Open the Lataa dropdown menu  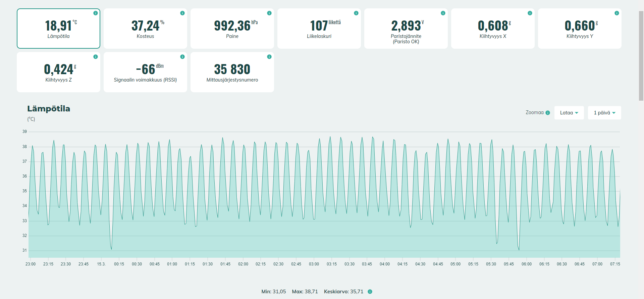pos(569,113)
